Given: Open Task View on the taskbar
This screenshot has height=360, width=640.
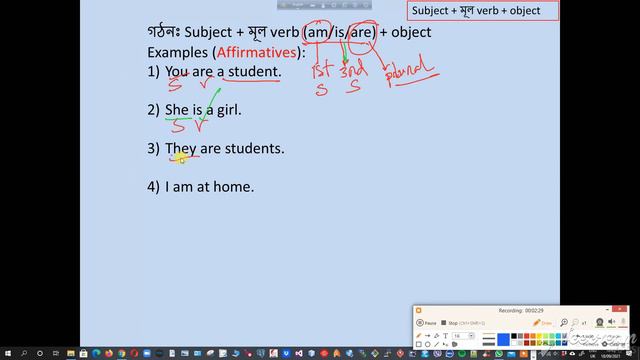Looking at the screenshot, I should click(x=56, y=353).
